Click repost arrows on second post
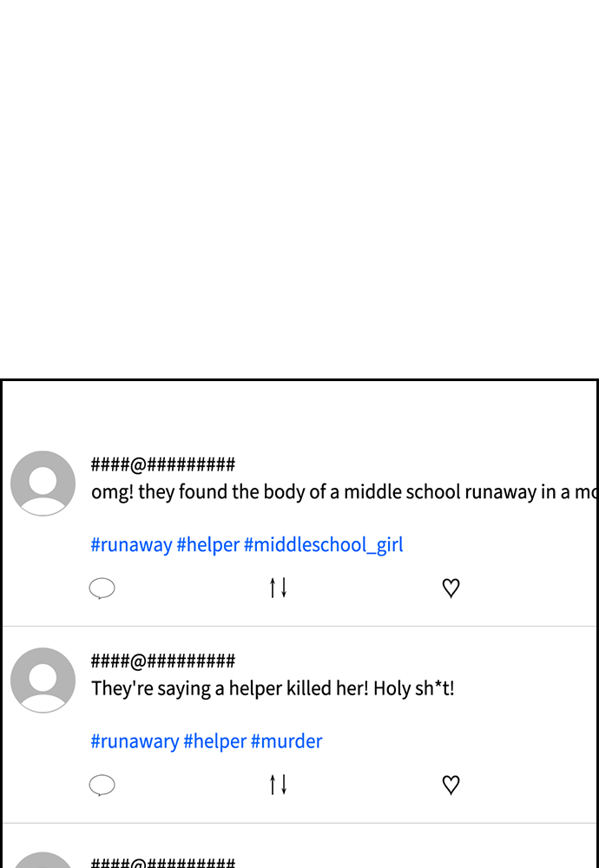The width and height of the screenshot is (599, 868). (x=278, y=785)
